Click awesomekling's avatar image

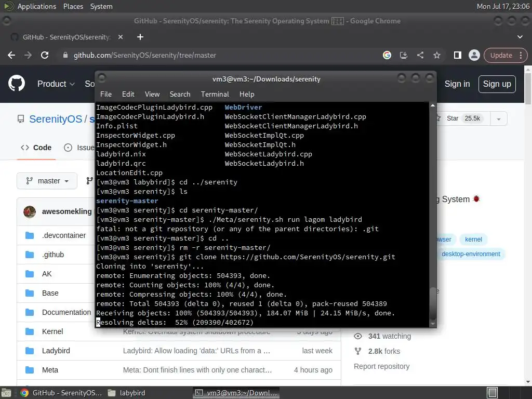click(30, 212)
